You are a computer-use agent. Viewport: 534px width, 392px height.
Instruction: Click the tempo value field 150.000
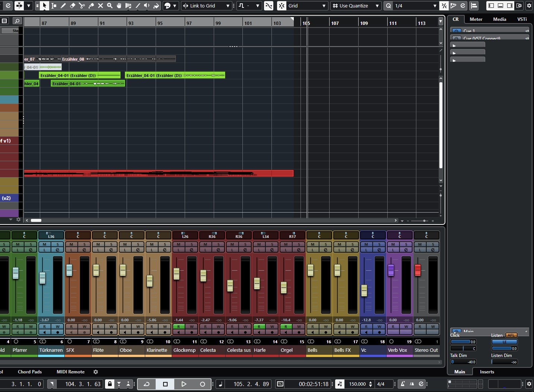pyautogui.click(x=357, y=384)
